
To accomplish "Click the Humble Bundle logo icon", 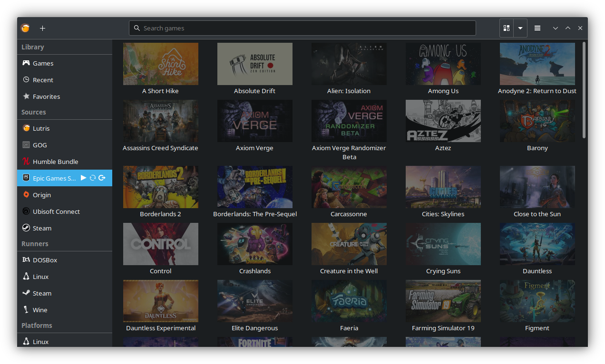I will pos(26,162).
